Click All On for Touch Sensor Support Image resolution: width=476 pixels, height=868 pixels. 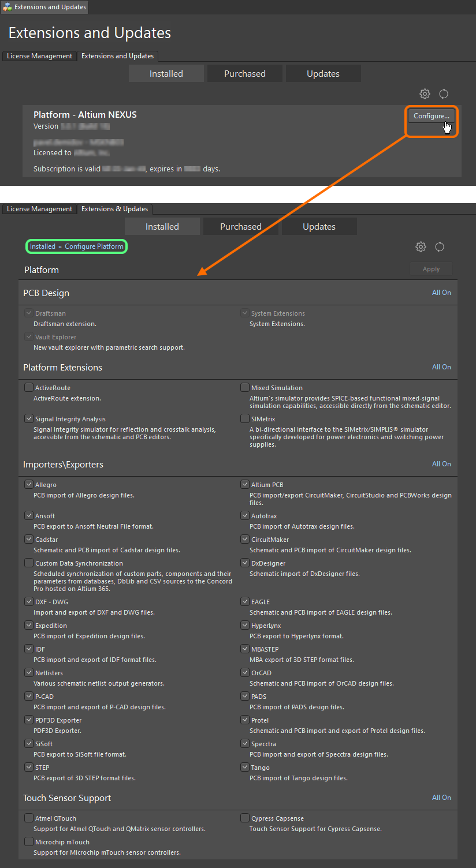tap(441, 798)
